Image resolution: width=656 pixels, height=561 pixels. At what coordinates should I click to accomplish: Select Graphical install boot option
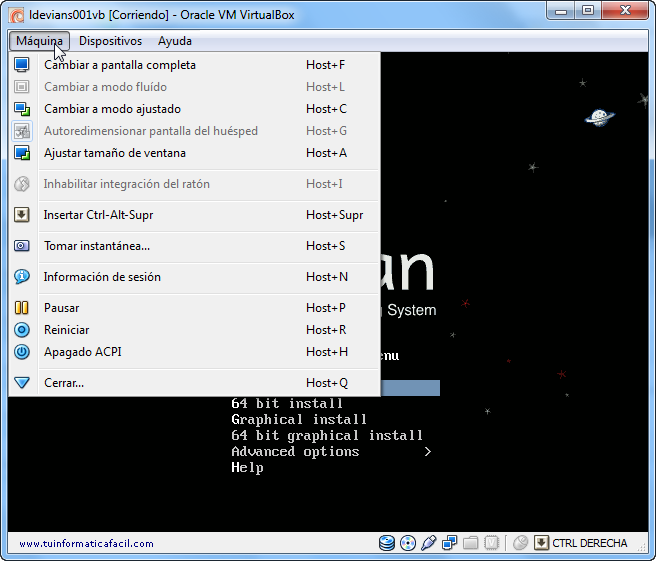[x=299, y=420]
